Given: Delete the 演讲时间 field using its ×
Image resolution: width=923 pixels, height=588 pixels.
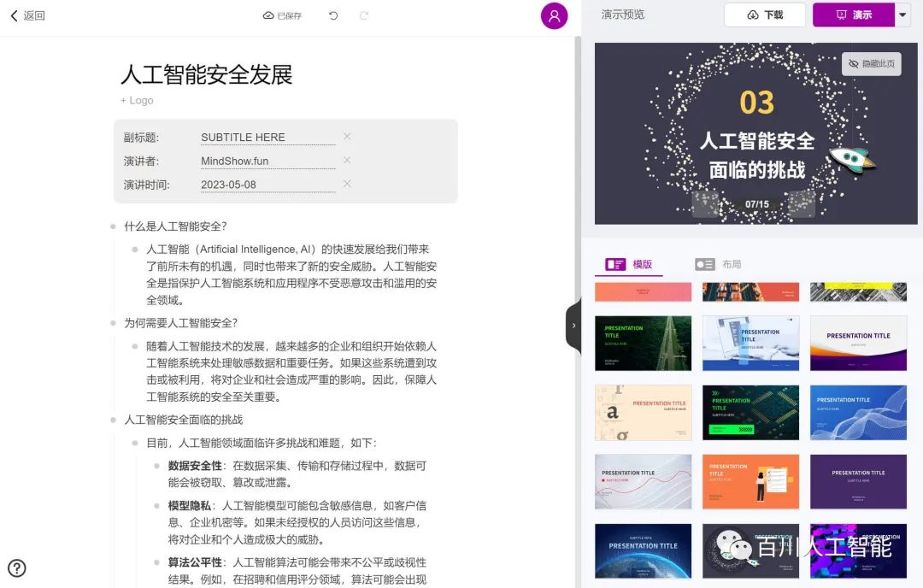Looking at the screenshot, I should coord(345,185).
